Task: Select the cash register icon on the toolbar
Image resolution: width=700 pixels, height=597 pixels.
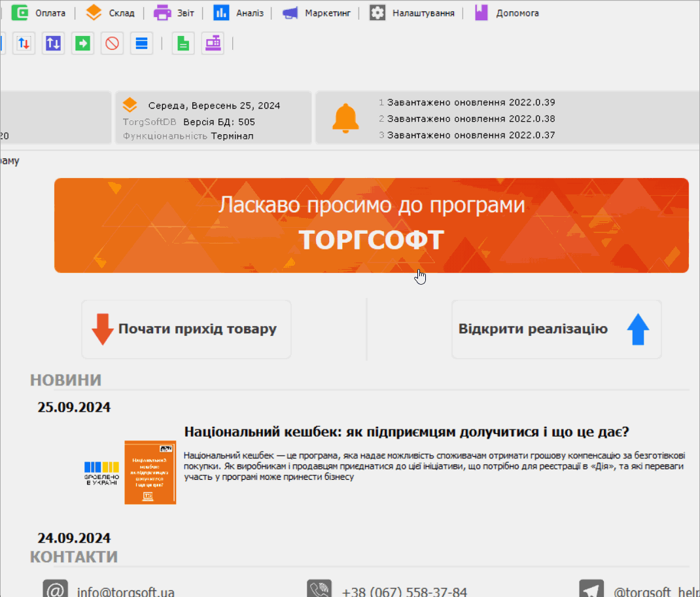Action: pyautogui.click(x=213, y=43)
